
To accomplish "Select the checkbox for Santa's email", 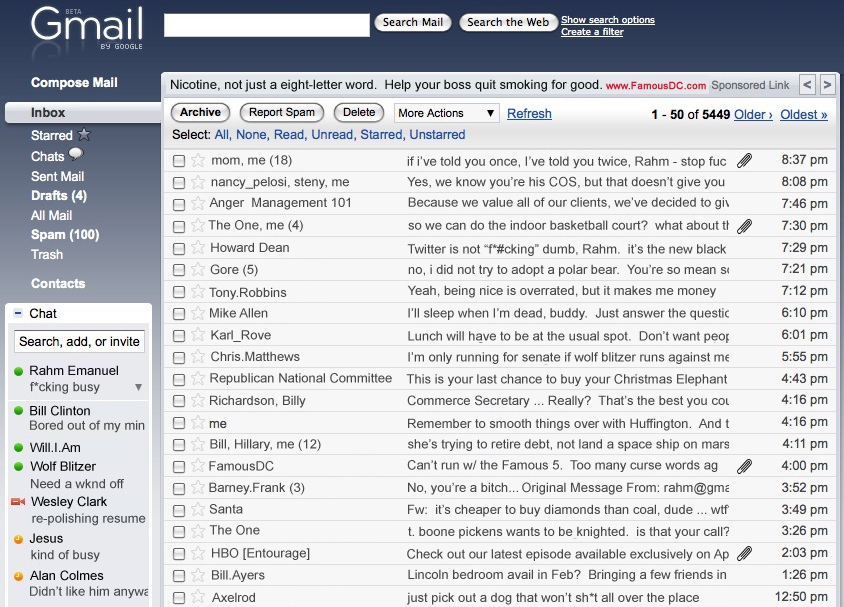I will click(179, 510).
